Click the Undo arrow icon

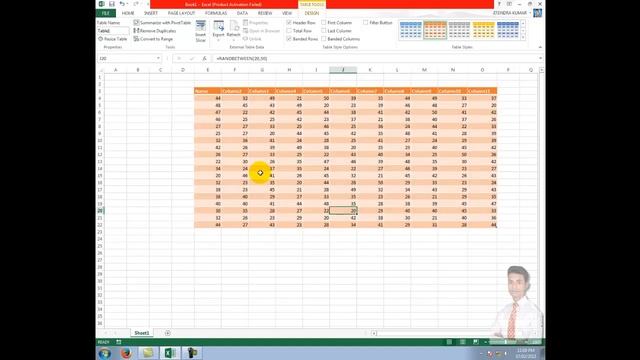[x=122, y=4]
